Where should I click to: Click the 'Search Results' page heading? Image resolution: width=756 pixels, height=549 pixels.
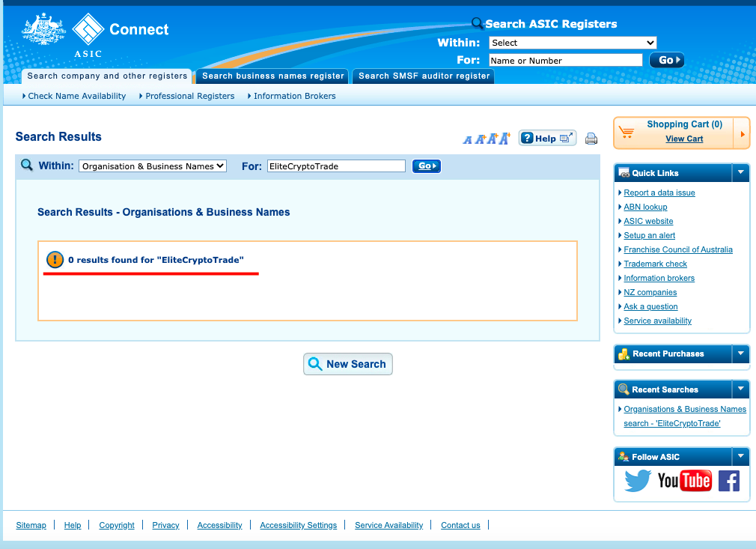click(58, 136)
